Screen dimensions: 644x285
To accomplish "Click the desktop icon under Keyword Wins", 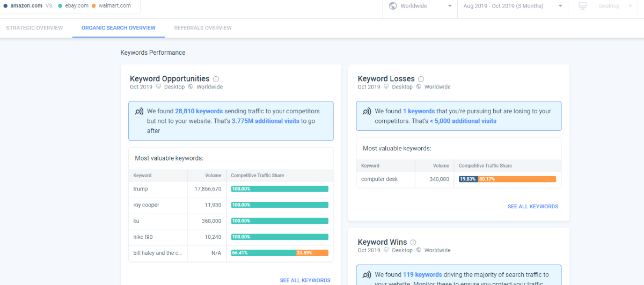I will click(386, 250).
